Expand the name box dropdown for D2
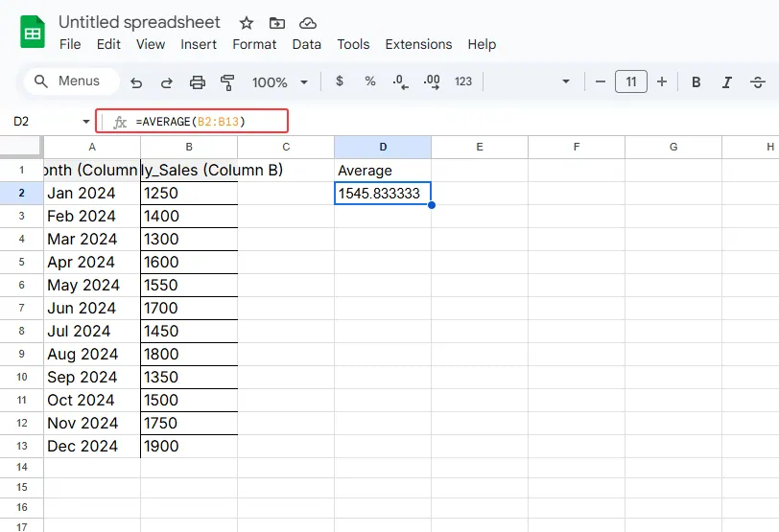This screenshot has height=532, width=779. pyautogui.click(x=86, y=122)
